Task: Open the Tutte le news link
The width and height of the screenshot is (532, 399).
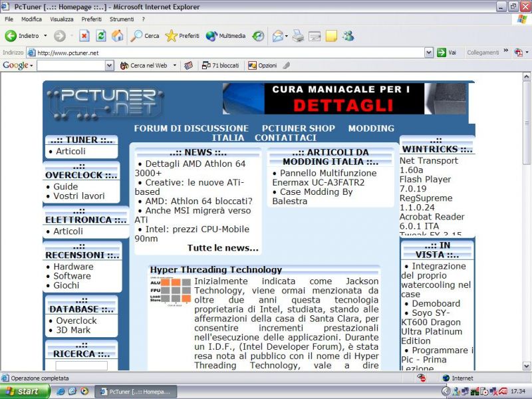Action: click(x=223, y=248)
